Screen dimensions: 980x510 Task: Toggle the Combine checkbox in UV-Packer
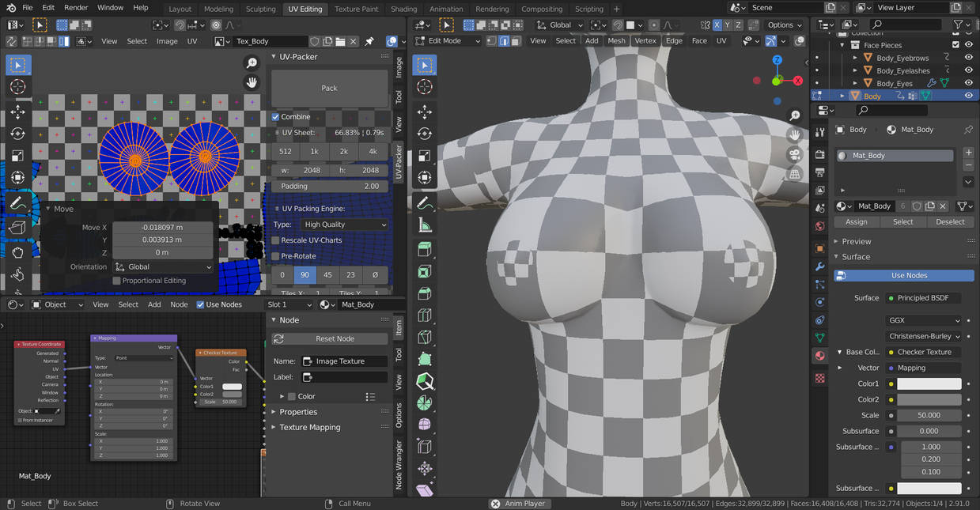coord(275,117)
